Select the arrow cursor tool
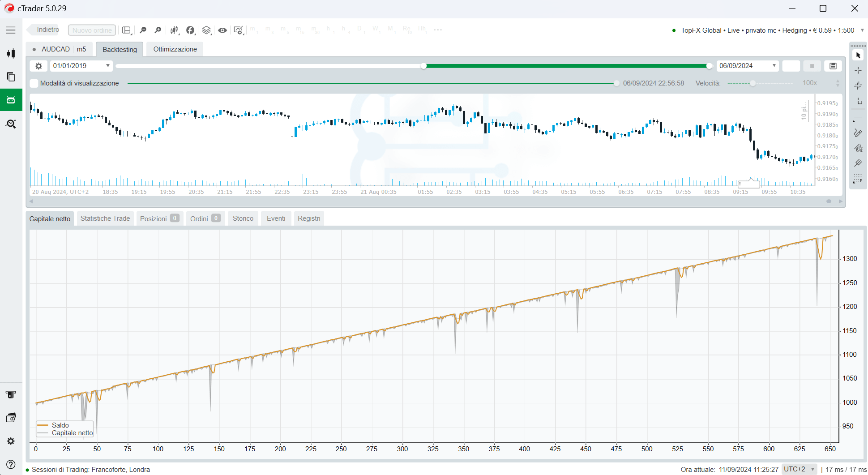The image size is (868, 475). 858,56
